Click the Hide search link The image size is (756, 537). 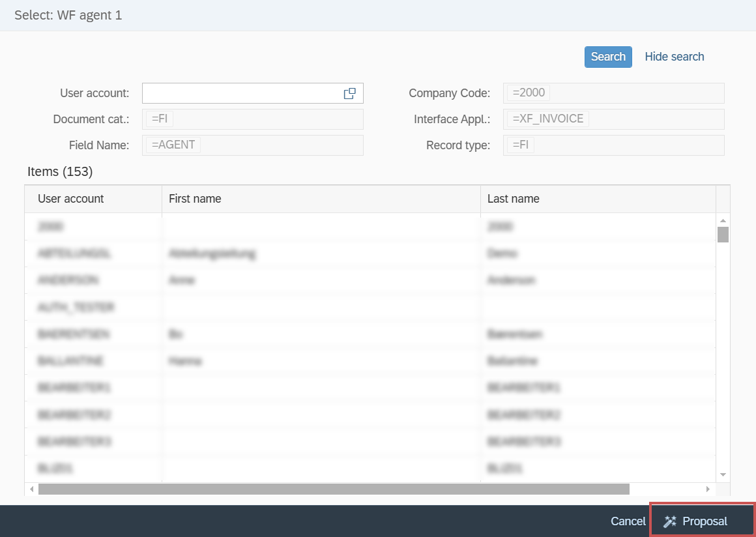(674, 57)
